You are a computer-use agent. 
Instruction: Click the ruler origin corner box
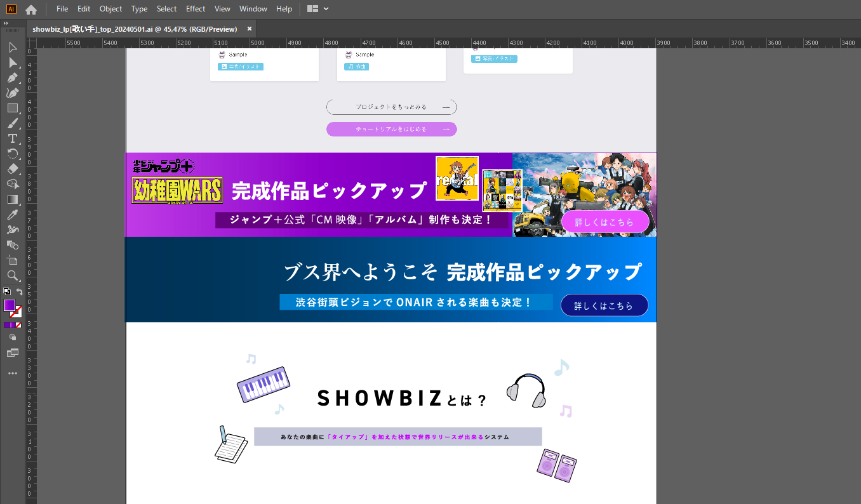click(31, 43)
